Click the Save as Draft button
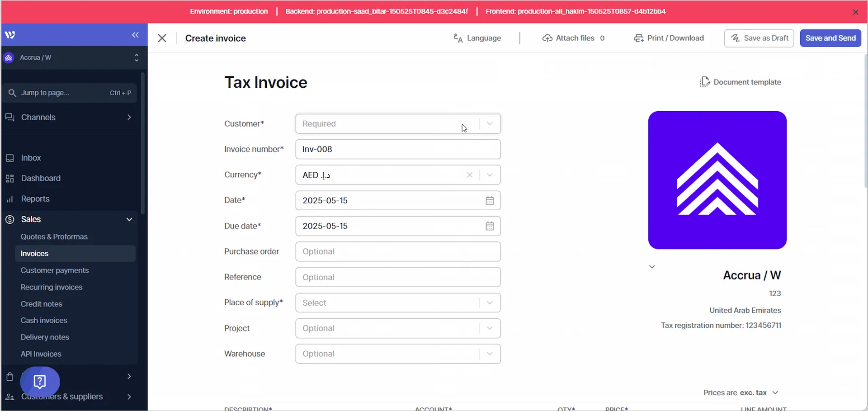 pos(759,38)
